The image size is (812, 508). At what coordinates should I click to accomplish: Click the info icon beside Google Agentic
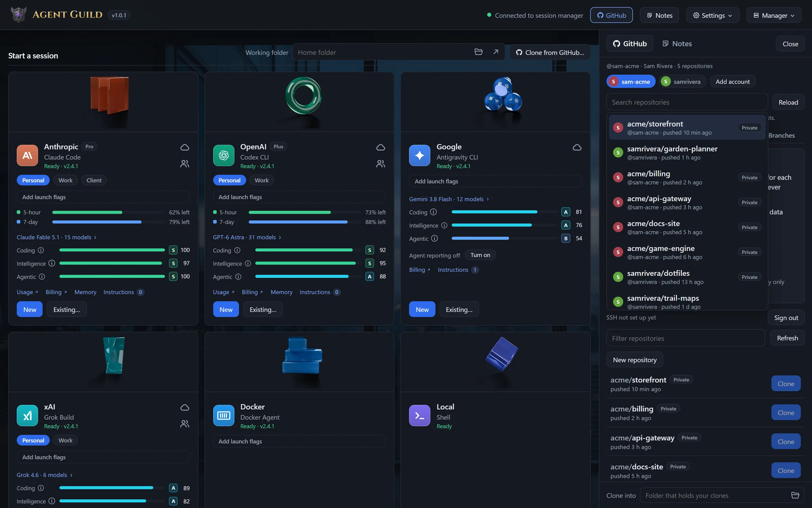pyautogui.click(x=434, y=238)
